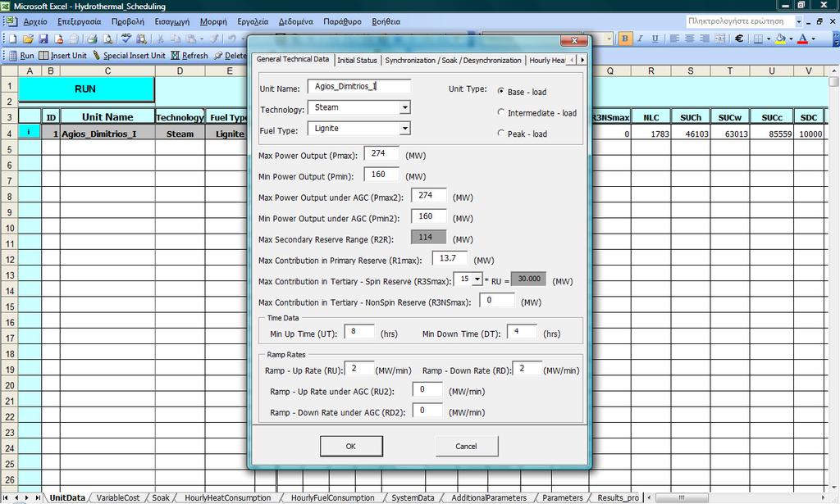Viewport: 840px width, 504px height.
Task: Open the Borders dropdown arrow
Action: (768, 39)
